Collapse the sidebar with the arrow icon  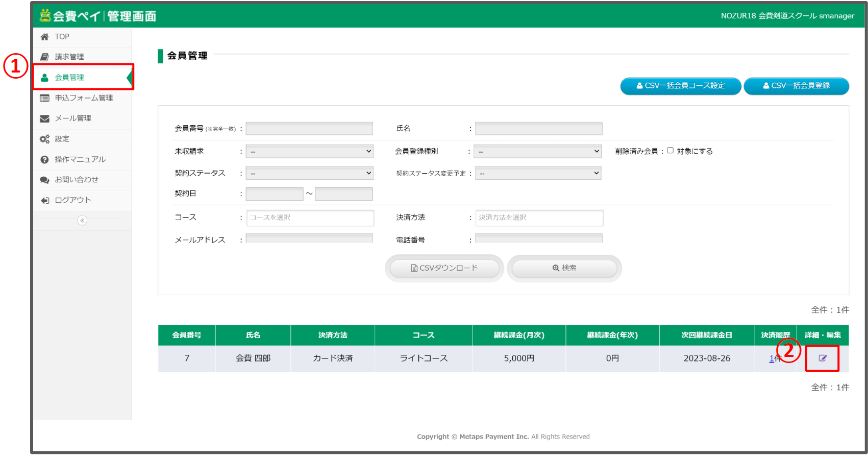(x=82, y=220)
